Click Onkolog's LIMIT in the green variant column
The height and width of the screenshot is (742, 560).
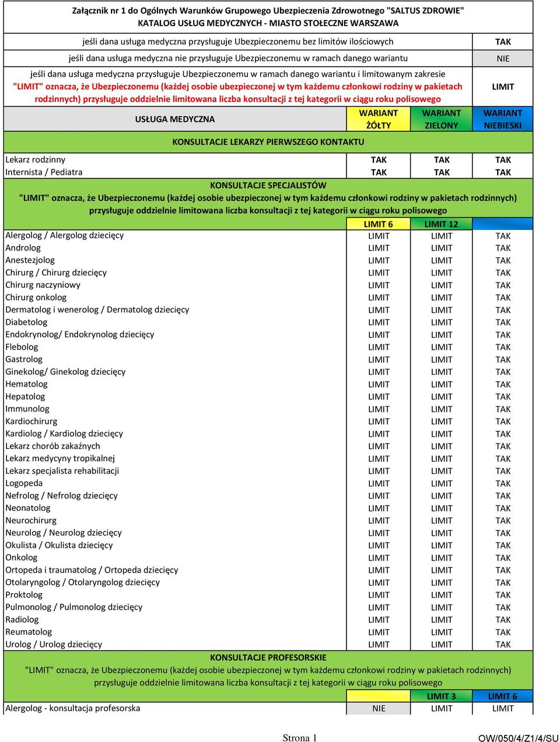[x=442, y=558]
